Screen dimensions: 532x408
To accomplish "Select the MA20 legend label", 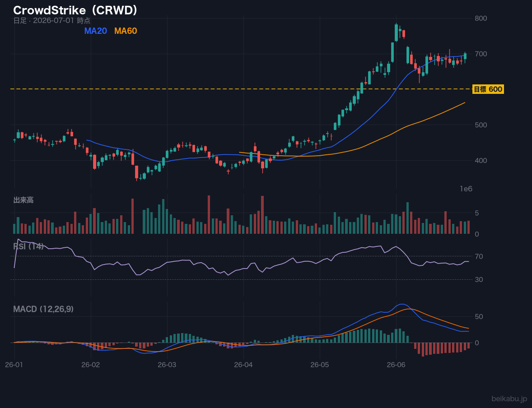I will [x=95, y=31].
